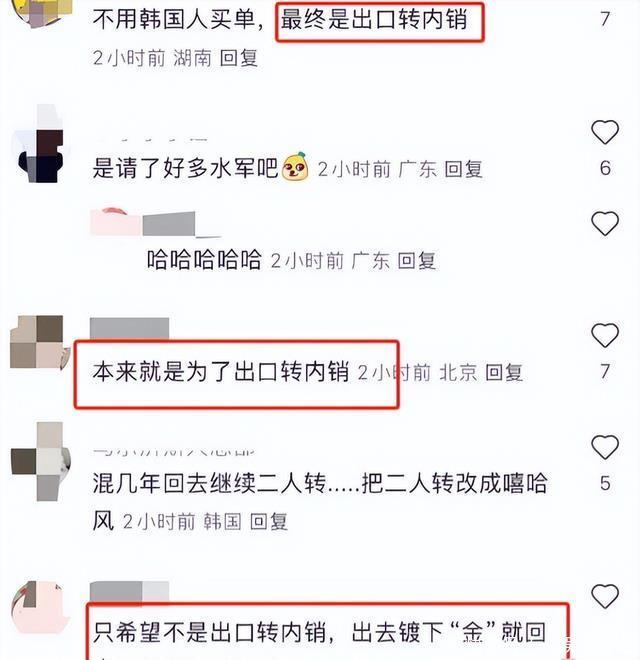Like the 是请了好多水军吧 comment

pyautogui.click(x=605, y=132)
